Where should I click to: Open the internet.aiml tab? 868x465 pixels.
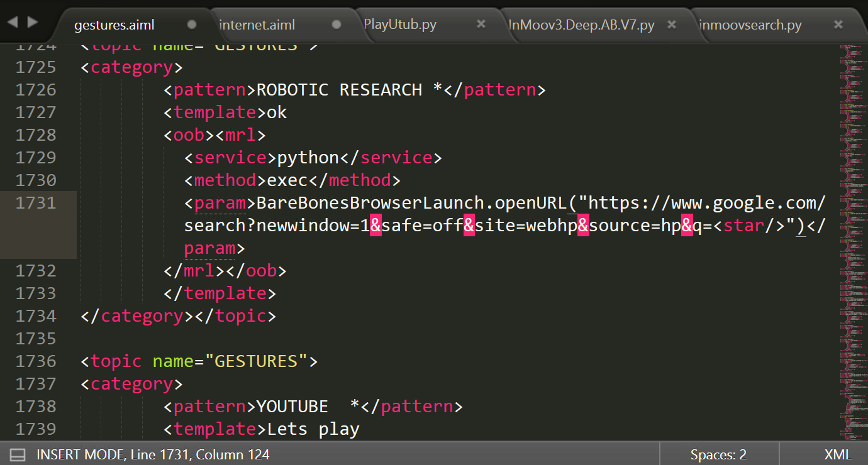257,25
